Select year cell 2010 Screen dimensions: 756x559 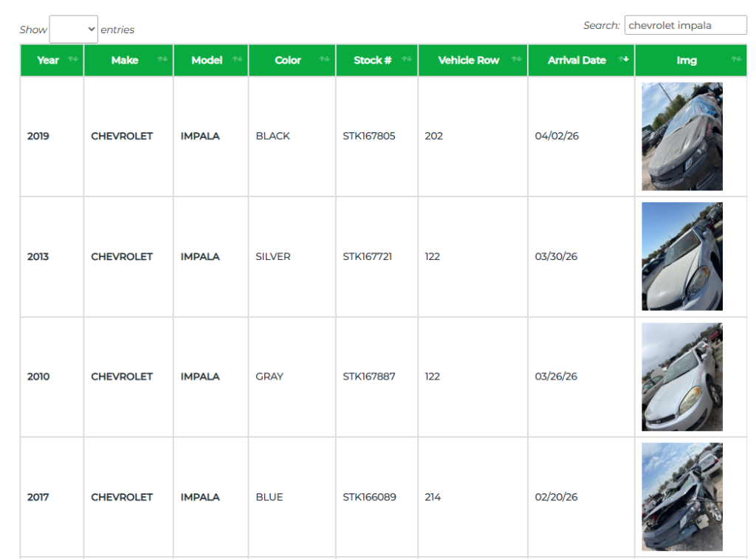click(38, 377)
